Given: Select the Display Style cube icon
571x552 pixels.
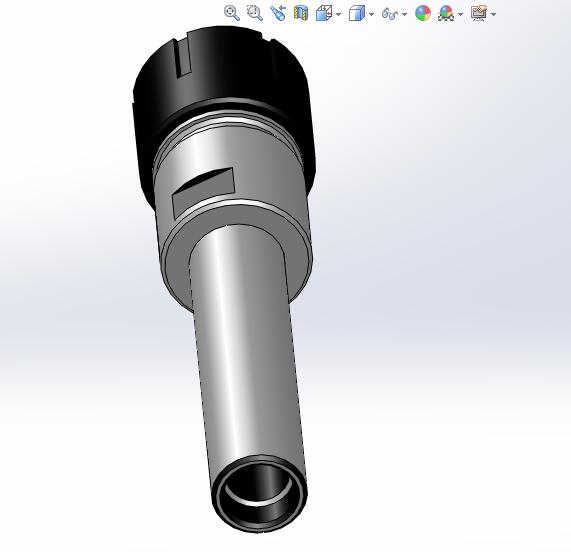Looking at the screenshot, I should pos(357,13).
